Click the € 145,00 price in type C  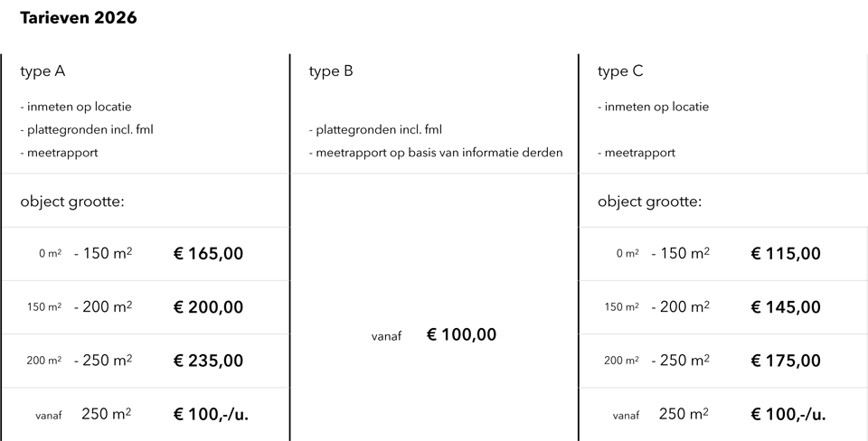[786, 307]
